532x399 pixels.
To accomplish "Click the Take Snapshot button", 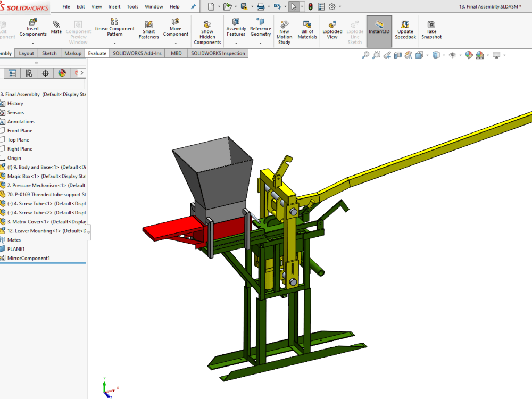I will (431, 28).
